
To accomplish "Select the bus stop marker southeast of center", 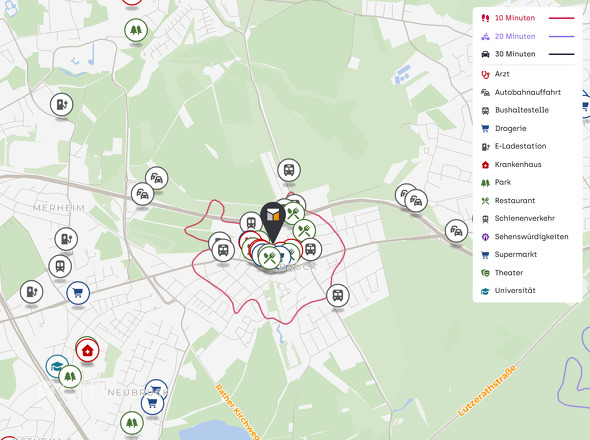I will click(x=338, y=295).
